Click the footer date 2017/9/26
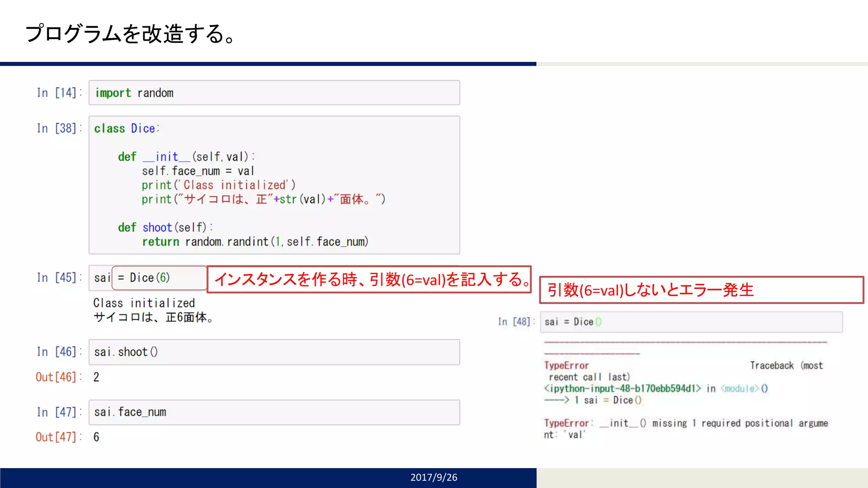The height and width of the screenshot is (488, 868). tap(434, 477)
